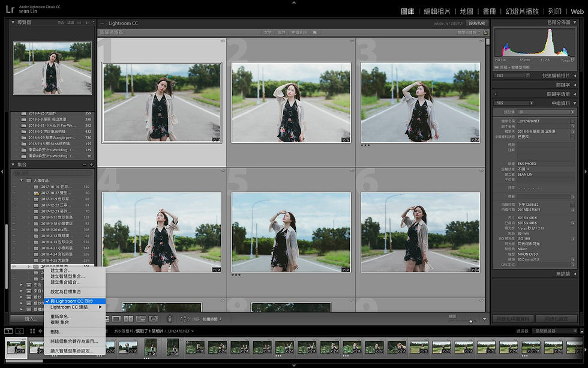Add a collection with the plus icon
Screen dimensions: 588x368
[x=91, y=164]
